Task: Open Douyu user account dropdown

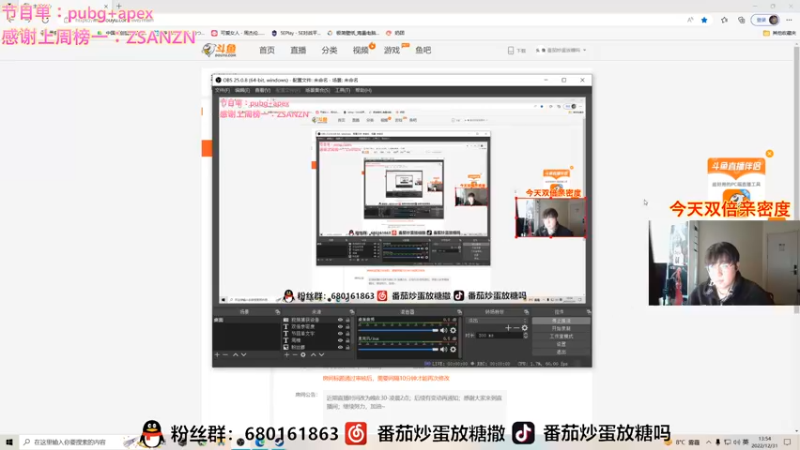Action: 561,51
